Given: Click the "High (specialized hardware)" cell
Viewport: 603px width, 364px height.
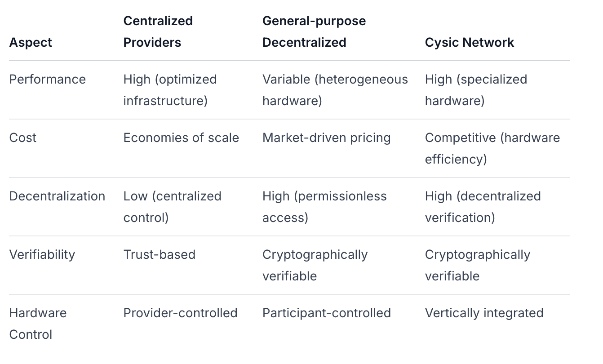Looking at the screenshot, I should (476, 90).
